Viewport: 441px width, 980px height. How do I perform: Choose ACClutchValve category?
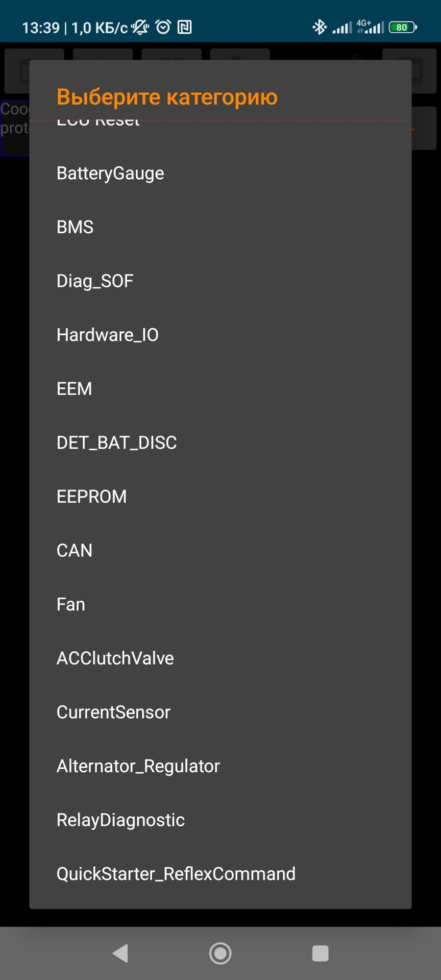coord(115,658)
